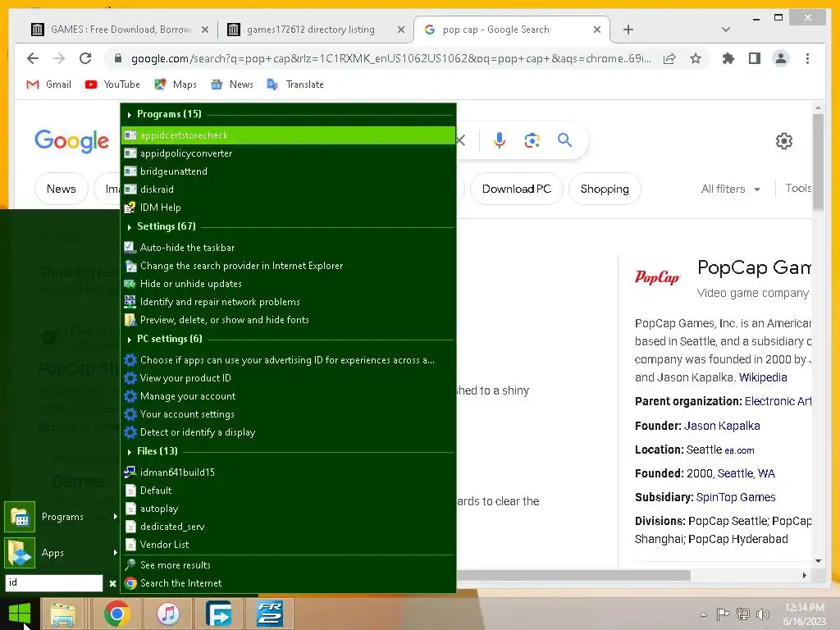Reload the Google search page

[x=85, y=58]
